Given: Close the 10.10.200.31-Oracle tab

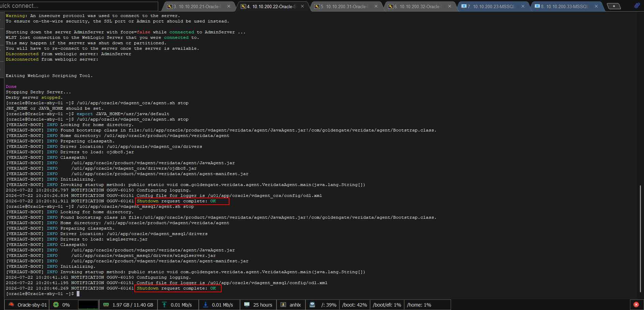Looking at the screenshot, I should pyautogui.click(x=376, y=6).
